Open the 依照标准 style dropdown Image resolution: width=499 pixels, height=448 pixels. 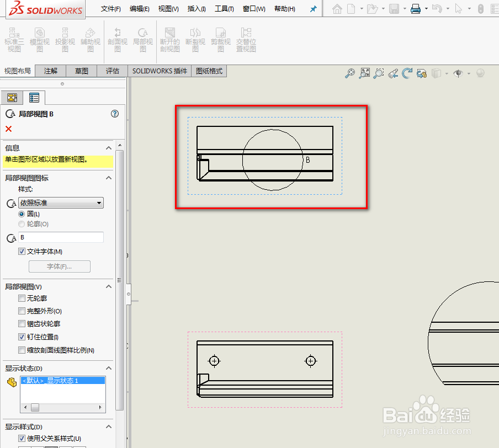pyautogui.click(x=61, y=202)
